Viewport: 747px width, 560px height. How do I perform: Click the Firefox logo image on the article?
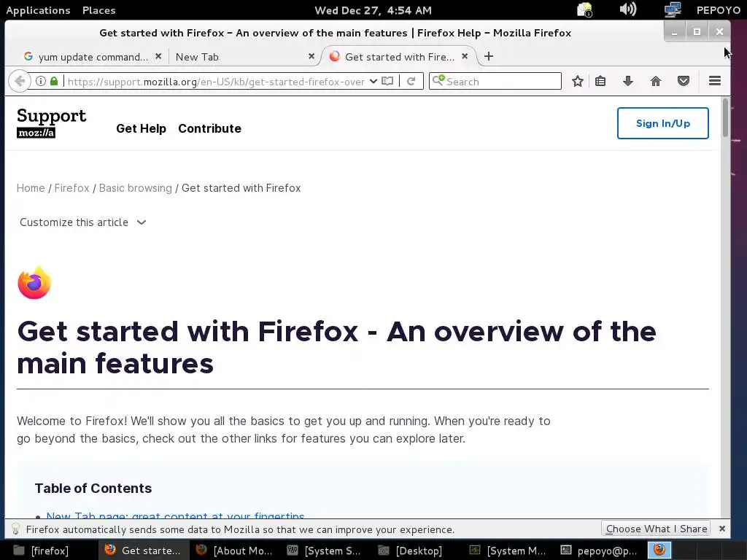click(34, 283)
